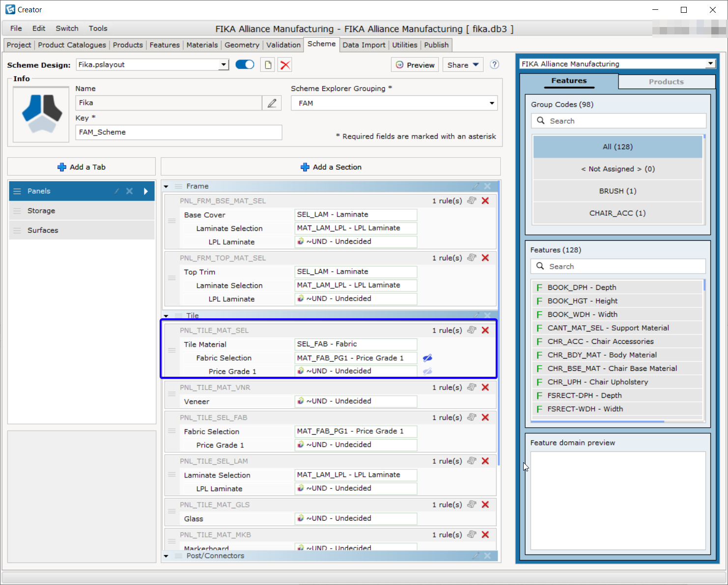The width and height of the screenshot is (728, 585).
Task: Open Scheme Design Fika.pslayout dropdown
Action: pyautogui.click(x=224, y=64)
